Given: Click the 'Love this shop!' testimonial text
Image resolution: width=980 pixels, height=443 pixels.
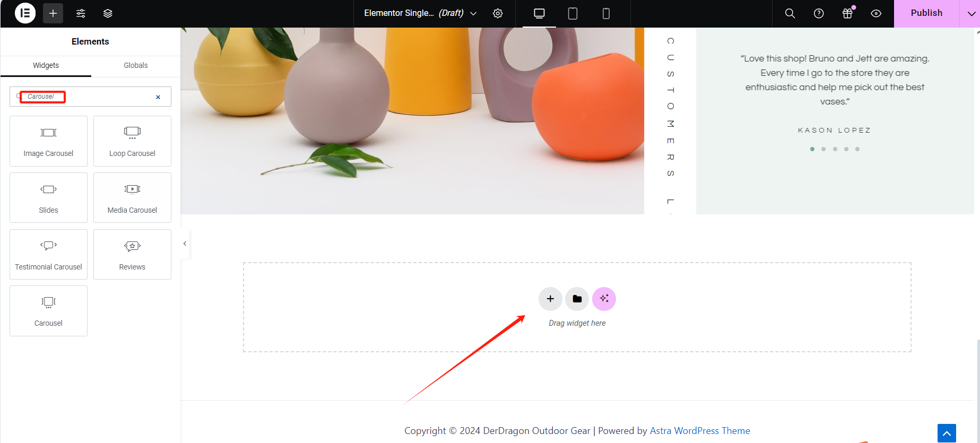Looking at the screenshot, I should click(835, 80).
